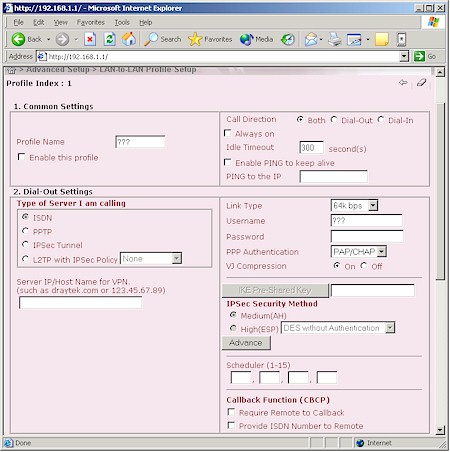The image size is (450, 452).
Task: Select PPTP server type
Action: [25, 230]
